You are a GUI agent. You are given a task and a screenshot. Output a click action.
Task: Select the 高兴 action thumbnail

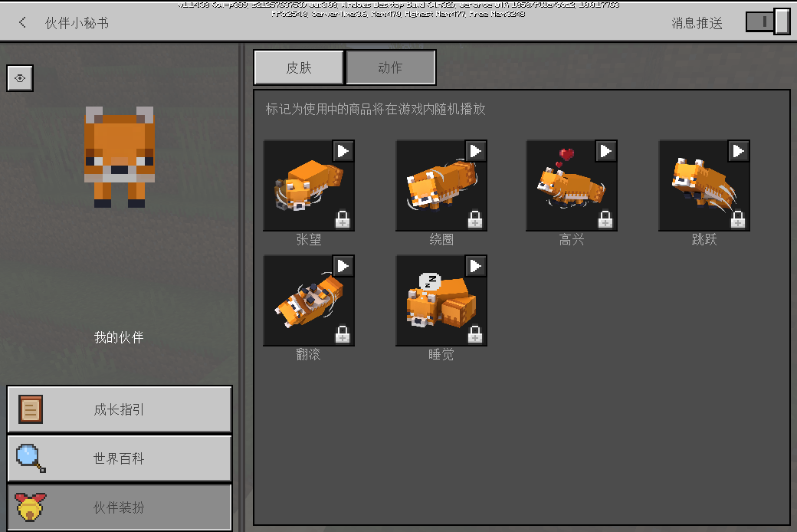coord(572,186)
